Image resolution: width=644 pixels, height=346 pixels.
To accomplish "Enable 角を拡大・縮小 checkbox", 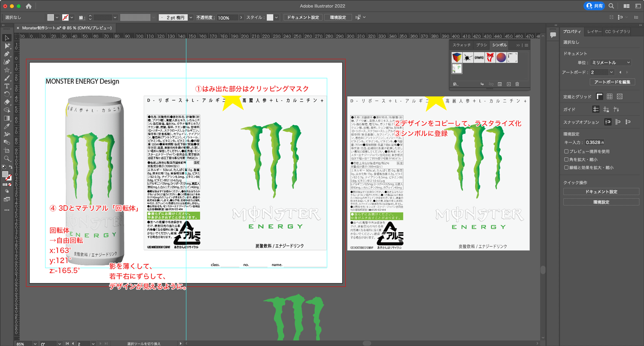I will click(x=566, y=160).
